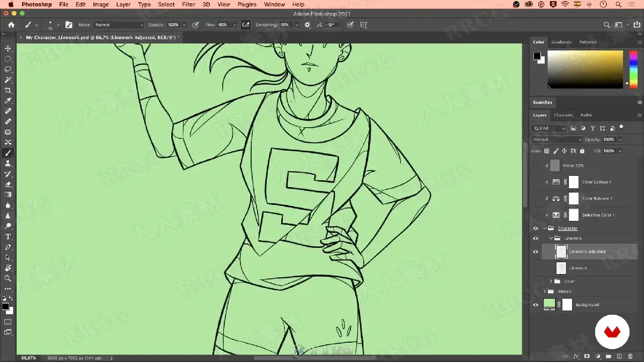Image resolution: width=644 pixels, height=362 pixels.
Task: Click the Home icon in options bar
Action: click(11, 25)
